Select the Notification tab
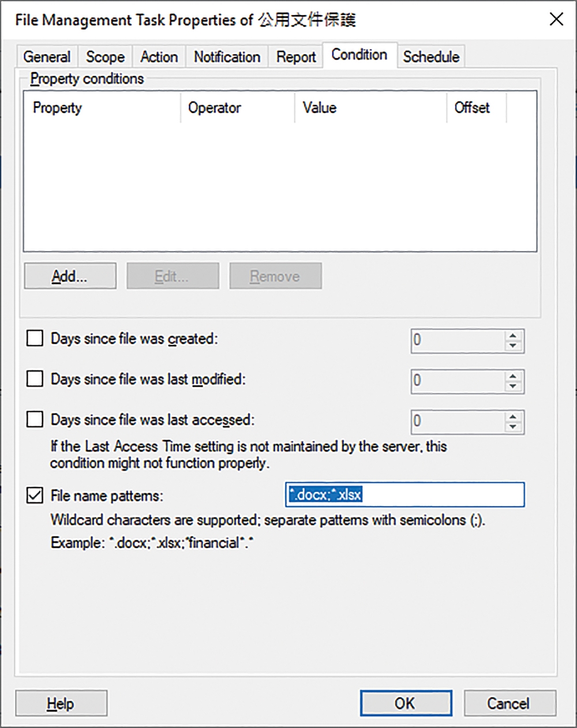Screen dimensions: 577x728 point(227,57)
